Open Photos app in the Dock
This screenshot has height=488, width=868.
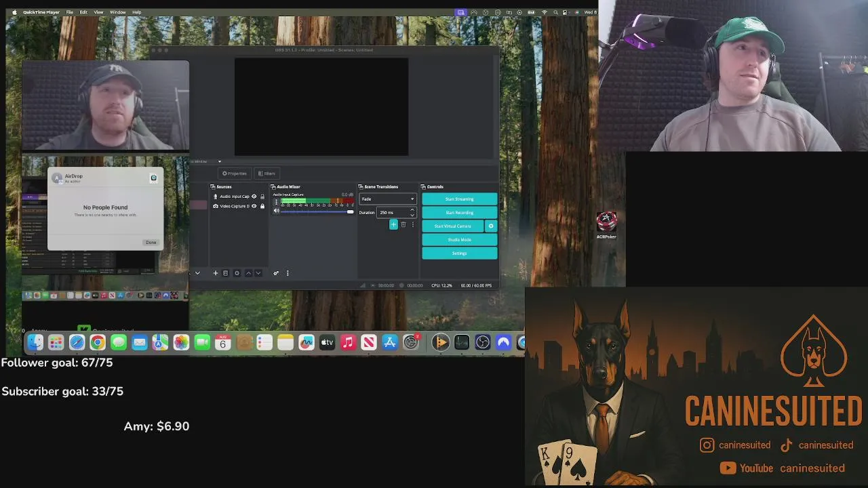181,343
